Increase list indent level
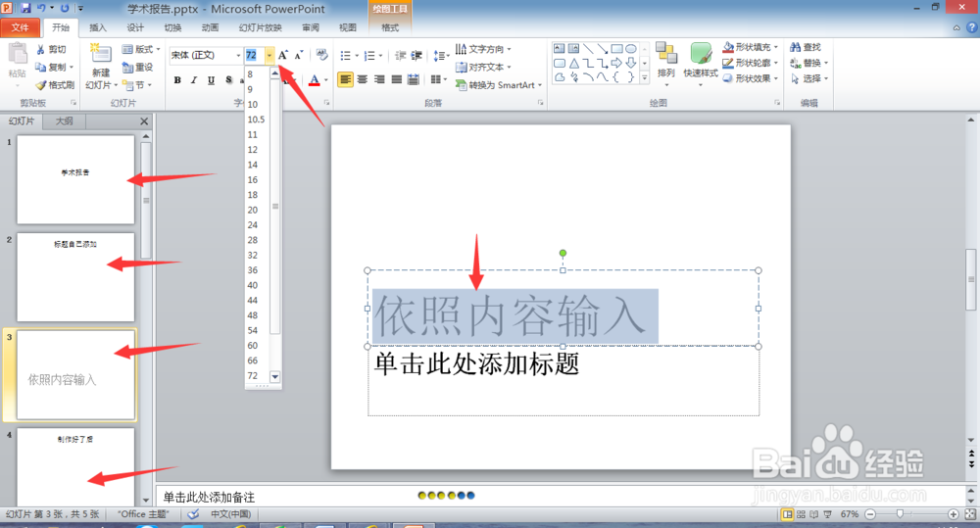Image resolution: width=980 pixels, height=528 pixels. [416, 56]
